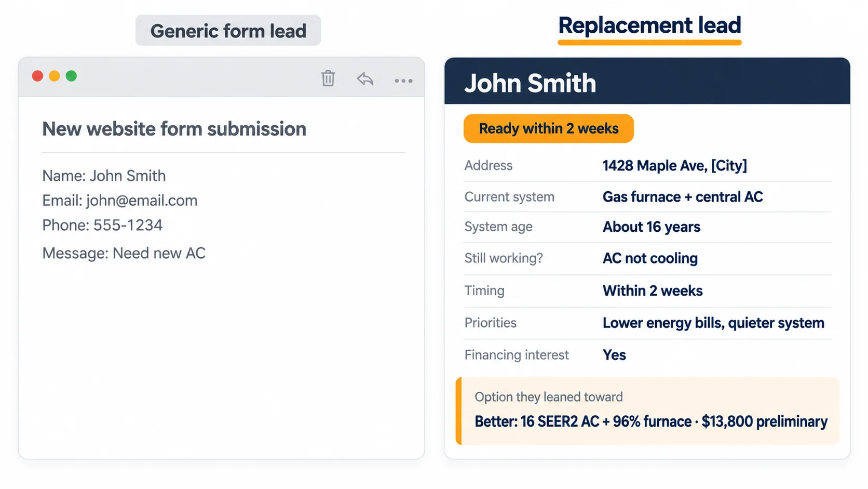
Task: Click the 'Still working?' field label
Action: pyautogui.click(x=504, y=258)
